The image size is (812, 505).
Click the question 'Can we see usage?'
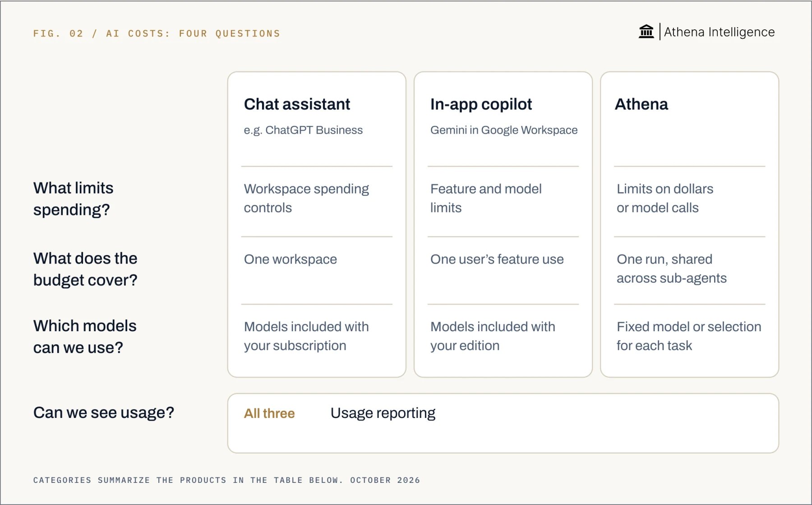[x=104, y=412]
